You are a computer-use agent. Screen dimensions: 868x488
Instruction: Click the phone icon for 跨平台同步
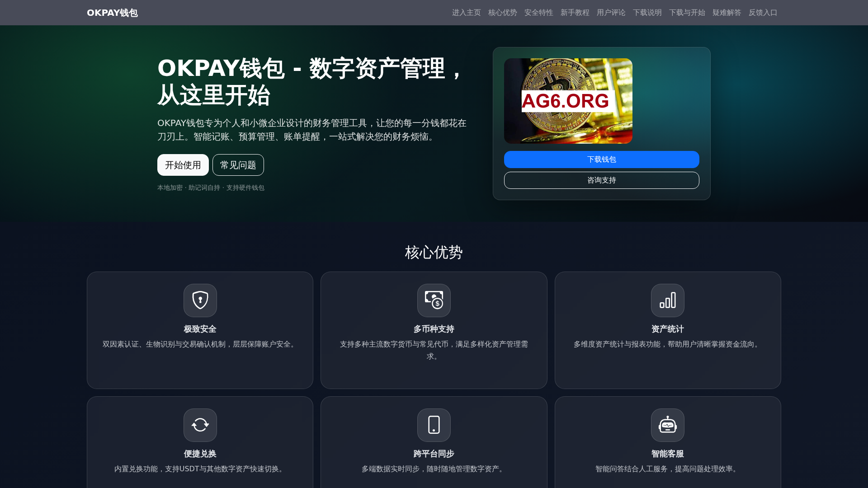coord(434,425)
